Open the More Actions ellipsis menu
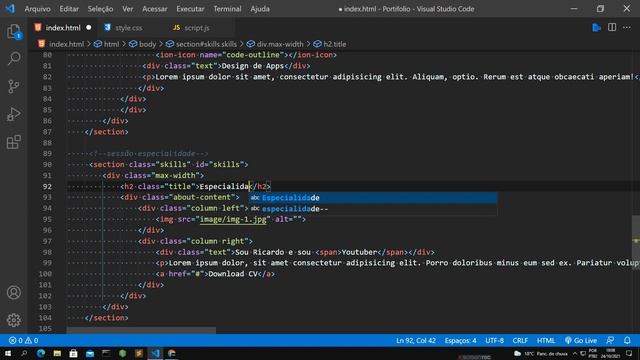640x360 pixels. pos(627,28)
